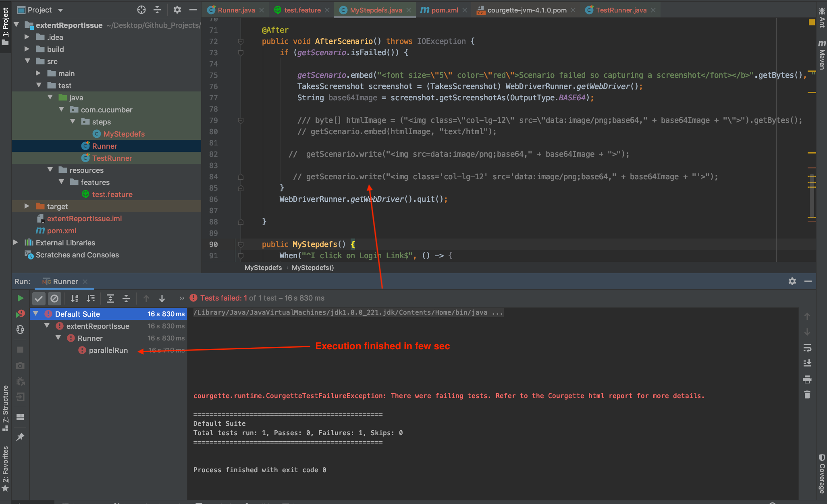The height and width of the screenshot is (504, 827).
Task: Click the camera thread dump icon in Run toolbar
Action: coord(21,365)
